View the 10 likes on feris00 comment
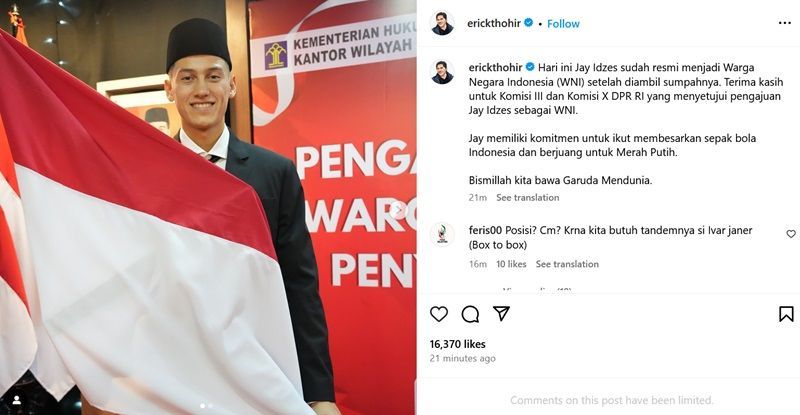Image resolution: width=800 pixels, height=415 pixels. (511, 264)
